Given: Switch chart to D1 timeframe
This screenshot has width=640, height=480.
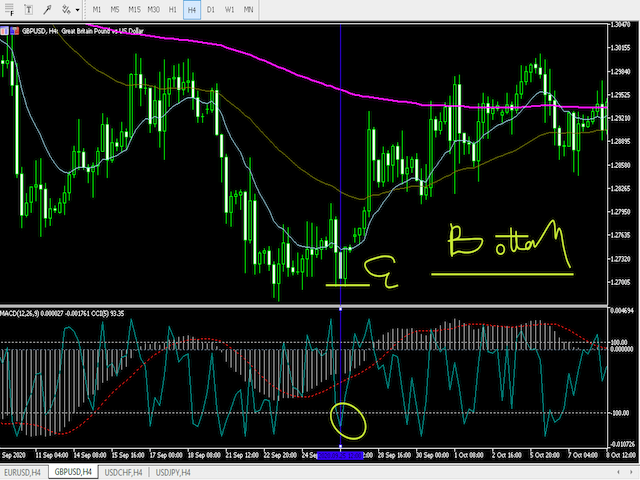Looking at the screenshot, I should pyautogui.click(x=211, y=9).
